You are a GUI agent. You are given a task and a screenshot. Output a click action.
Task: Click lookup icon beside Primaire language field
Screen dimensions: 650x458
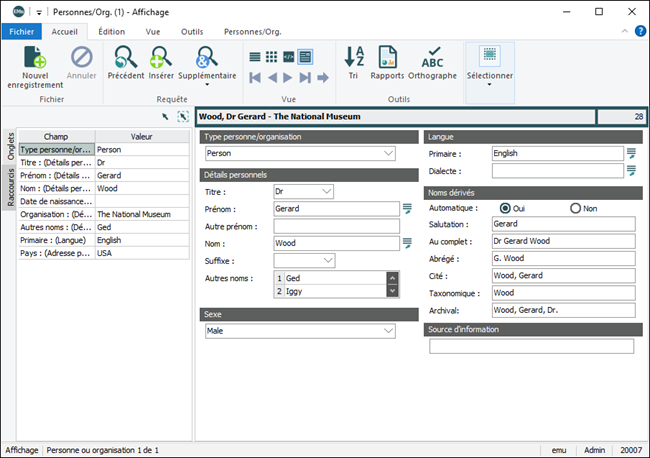click(x=631, y=153)
